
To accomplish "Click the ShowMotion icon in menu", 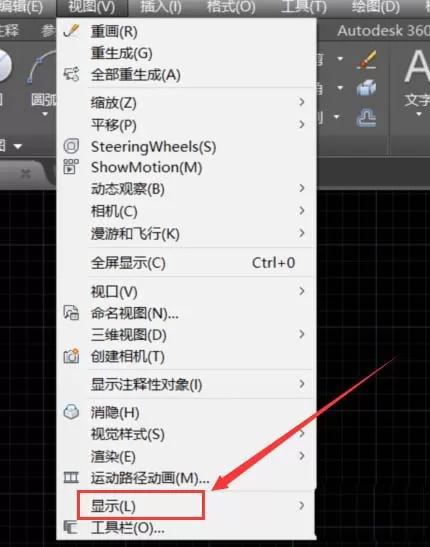I will coord(71,167).
